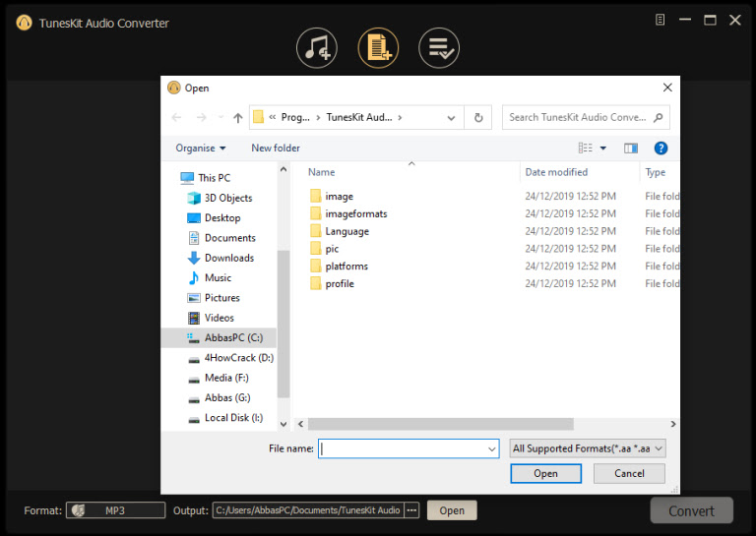This screenshot has height=536, width=756.
Task: Click the dialog Open button
Action: tap(545, 473)
